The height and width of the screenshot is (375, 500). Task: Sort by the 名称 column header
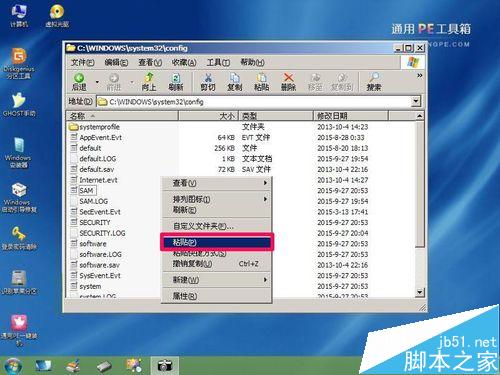122,116
